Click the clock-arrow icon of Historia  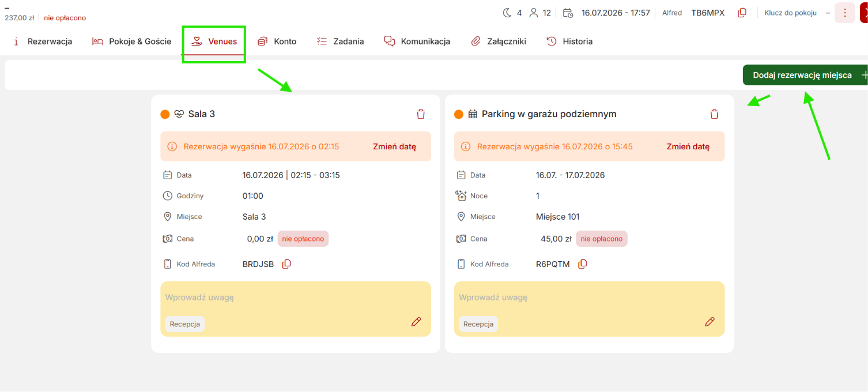(x=552, y=42)
